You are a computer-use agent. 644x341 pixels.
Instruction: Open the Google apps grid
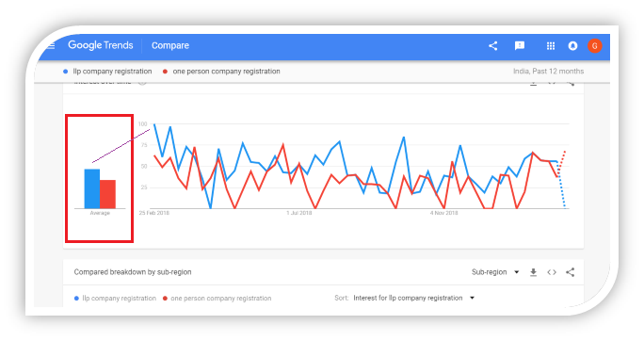click(551, 46)
